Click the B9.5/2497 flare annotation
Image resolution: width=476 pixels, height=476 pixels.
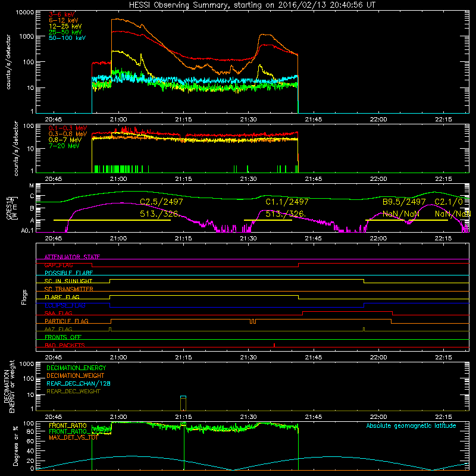click(x=404, y=202)
